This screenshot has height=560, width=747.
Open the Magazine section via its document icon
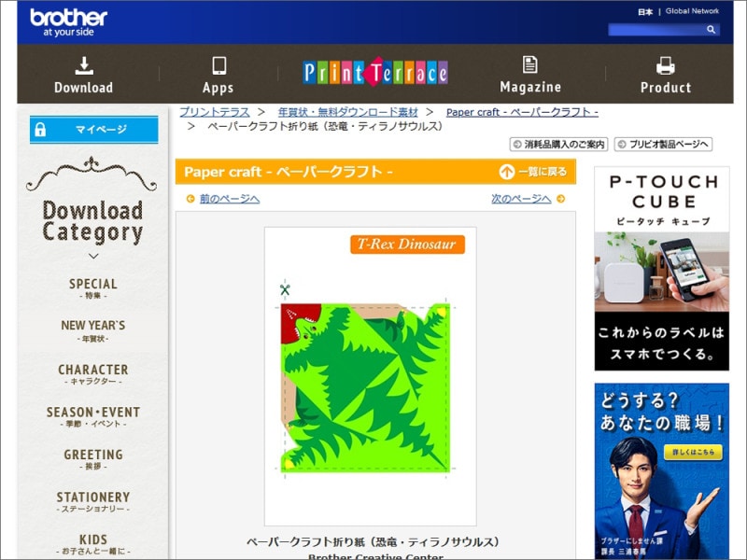(530, 64)
